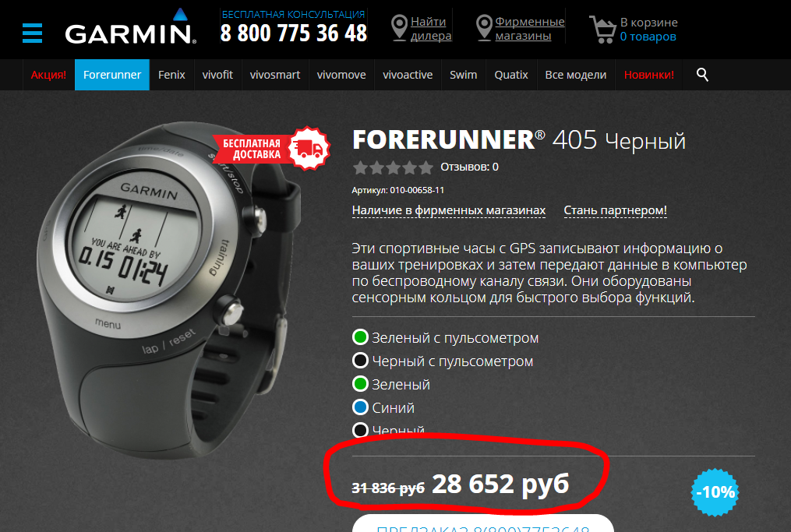The height and width of the screenshot is (532, 791).
Task: Select Зеленый с пульсометром color option
Action: pyautogui.click(x=446, y=337)
